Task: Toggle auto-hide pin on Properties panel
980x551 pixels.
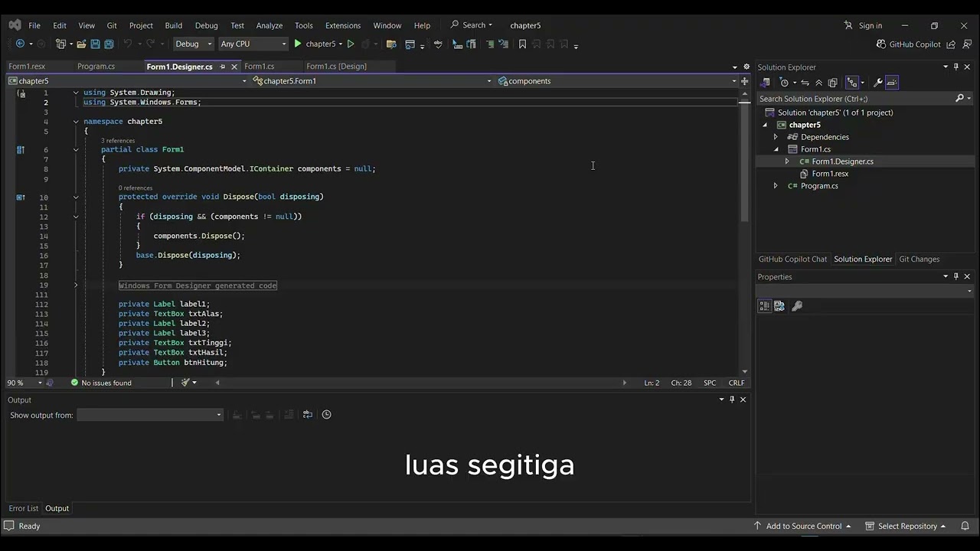Action: point(955,277)
